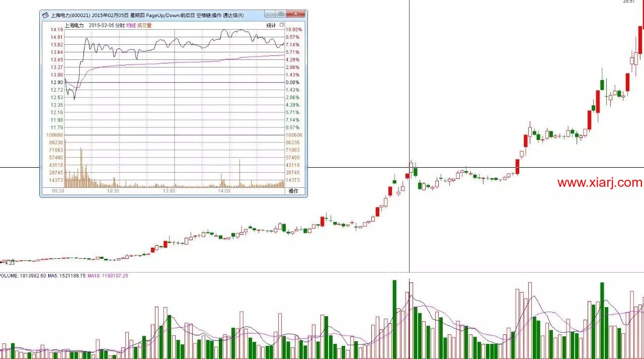The width and height of the screenshot is (644, 359).
Task: Click the purple 均线 legend label
Action: (x=131, y=25)
